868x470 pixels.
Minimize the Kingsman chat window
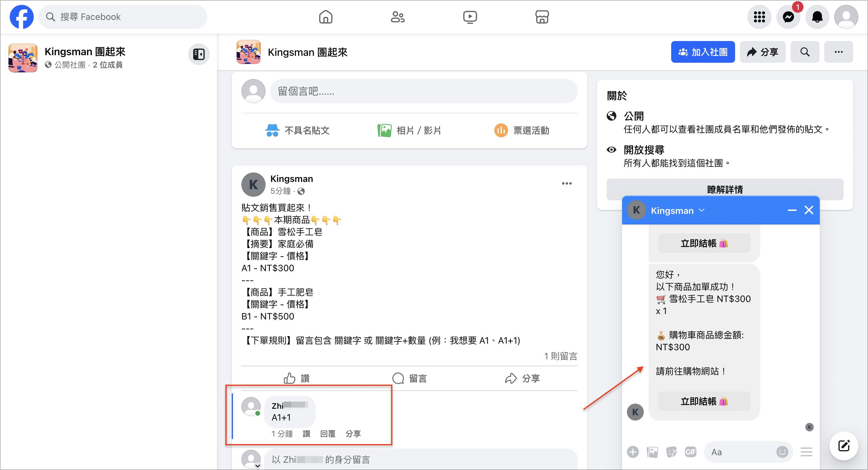coord(792,210)
